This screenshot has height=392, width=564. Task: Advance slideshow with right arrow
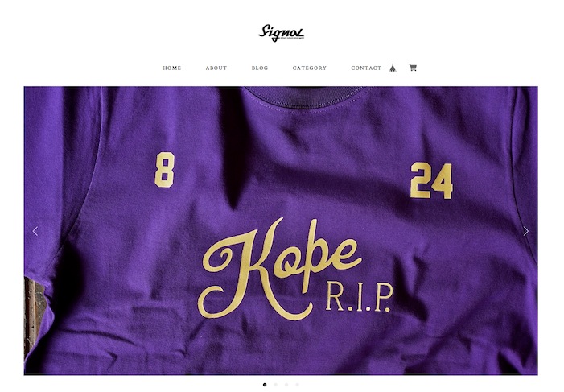(526, 231)
